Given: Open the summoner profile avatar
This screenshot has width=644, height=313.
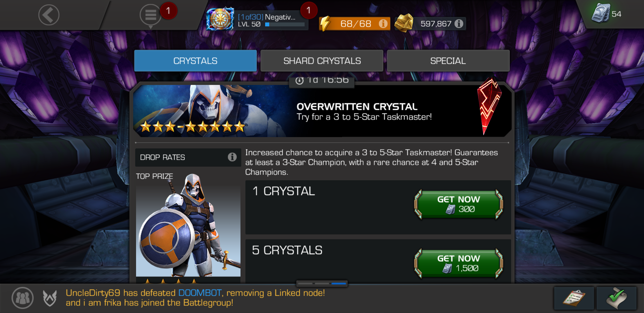Looking at the screenshot, I should 220,19.
